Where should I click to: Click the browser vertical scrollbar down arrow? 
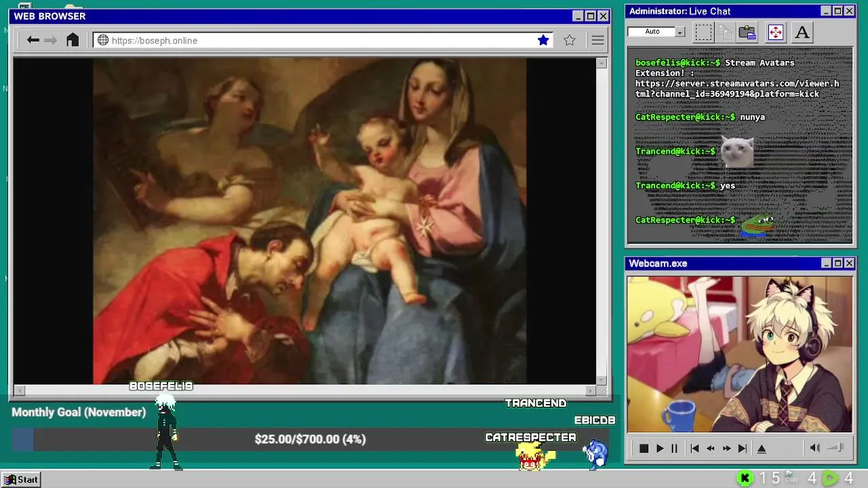click(601, 381)
